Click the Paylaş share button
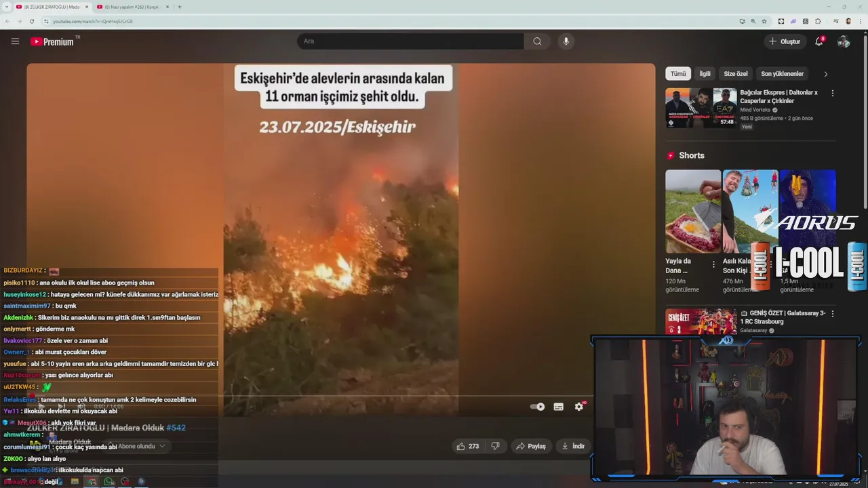This screenshot has width=868, height=488. [x=531, y=446]
